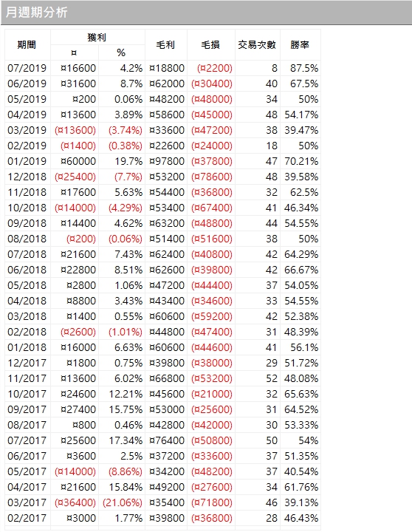Click gross loss (¤78600) cell
The height and width of the screenshot is (532, 412).
point(211,177)
